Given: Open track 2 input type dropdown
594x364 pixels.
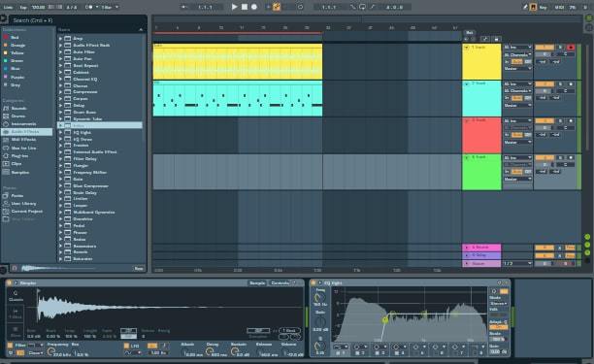Looking at the screenshot, I should [517, 84].
